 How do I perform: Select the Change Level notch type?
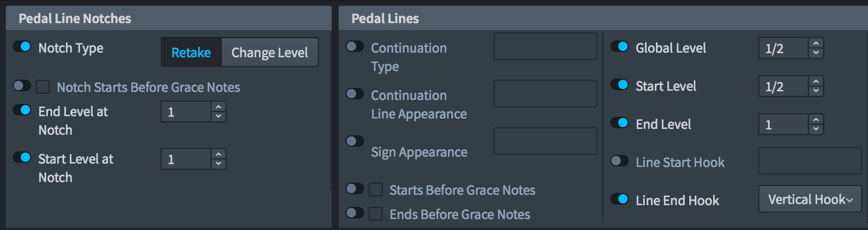tap(270, 53)
